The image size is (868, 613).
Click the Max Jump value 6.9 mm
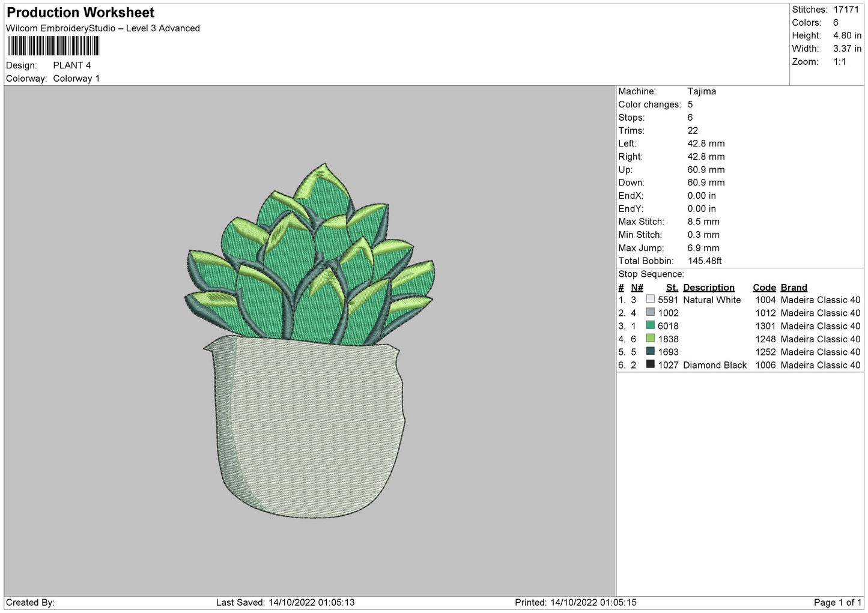click(703, 248)
